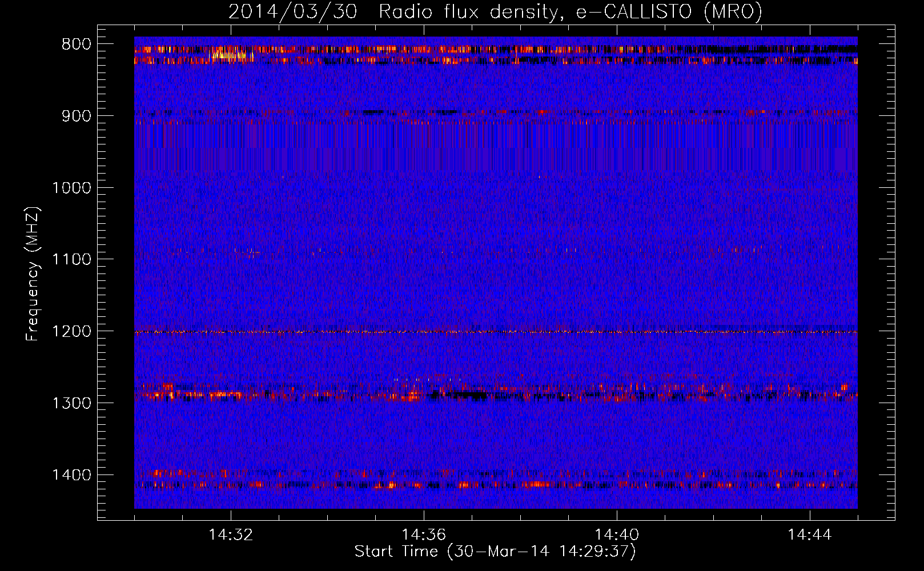Image resolution: width=924 pixels, height=571 pixels.
Task: Click the Start Time axis label
Action: (x=495, y=552)
